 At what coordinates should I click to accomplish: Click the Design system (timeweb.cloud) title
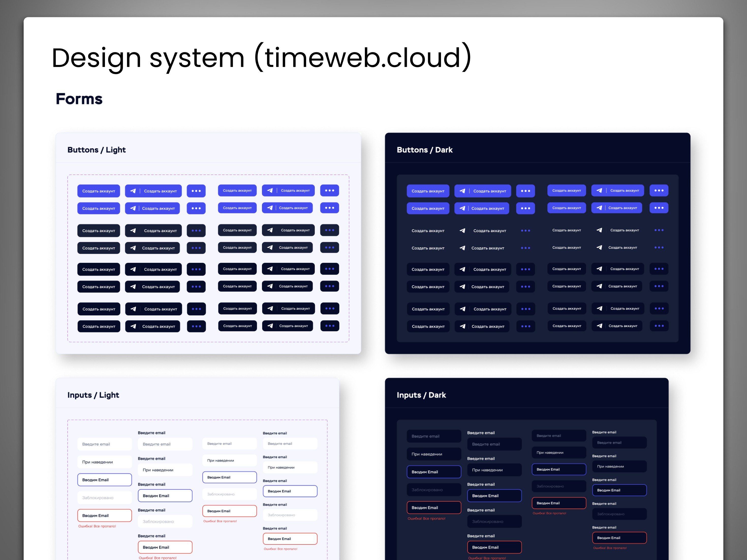261,58
